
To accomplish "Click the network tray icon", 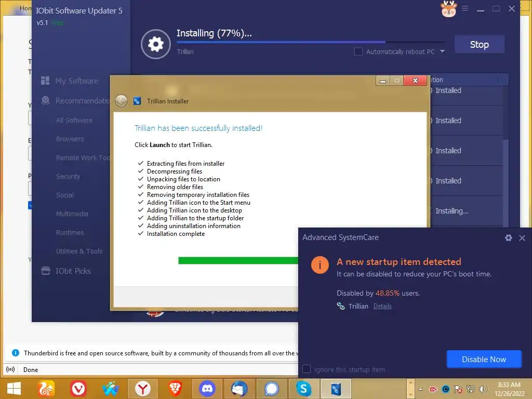I will [x=471, y=389].
